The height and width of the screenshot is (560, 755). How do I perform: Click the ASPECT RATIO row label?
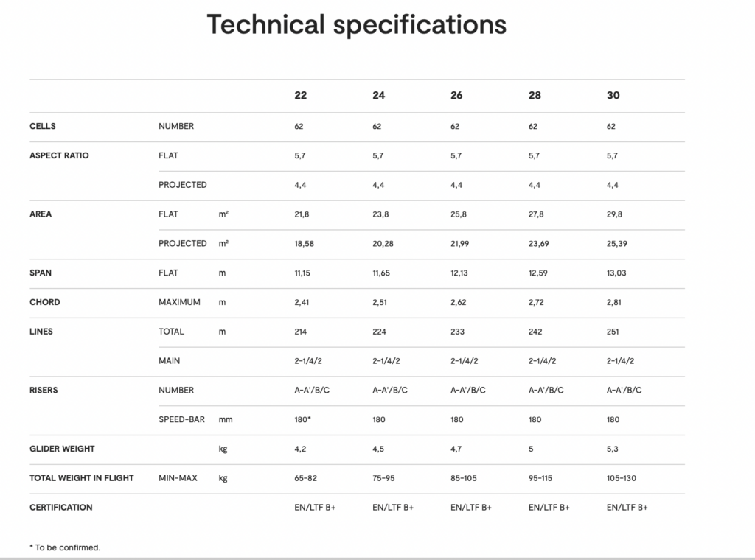tap(59, 155)
